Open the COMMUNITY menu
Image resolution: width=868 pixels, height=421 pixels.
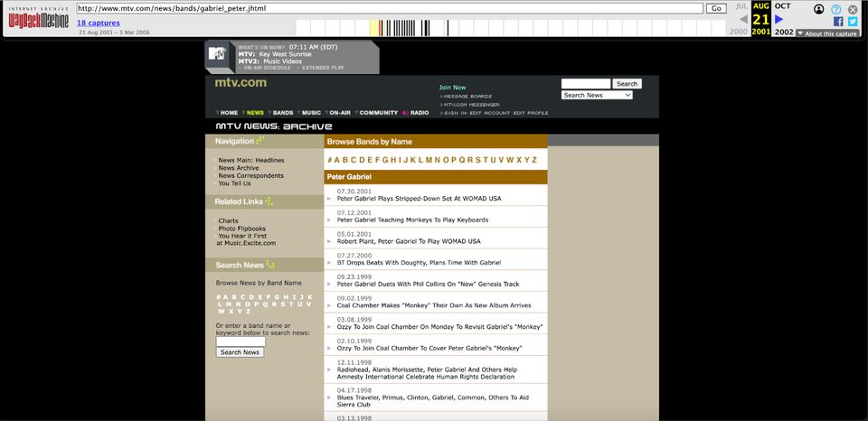click(379, 113)
